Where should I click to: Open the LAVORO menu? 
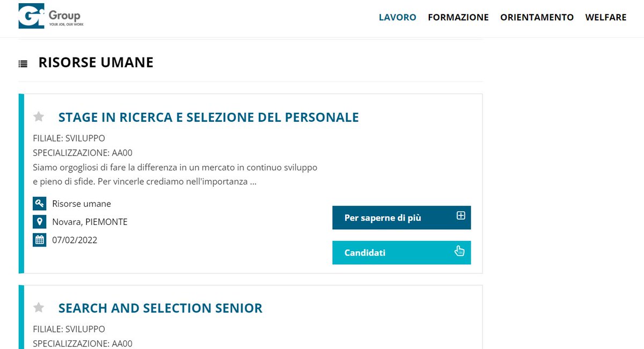click(x=398, y=17)
